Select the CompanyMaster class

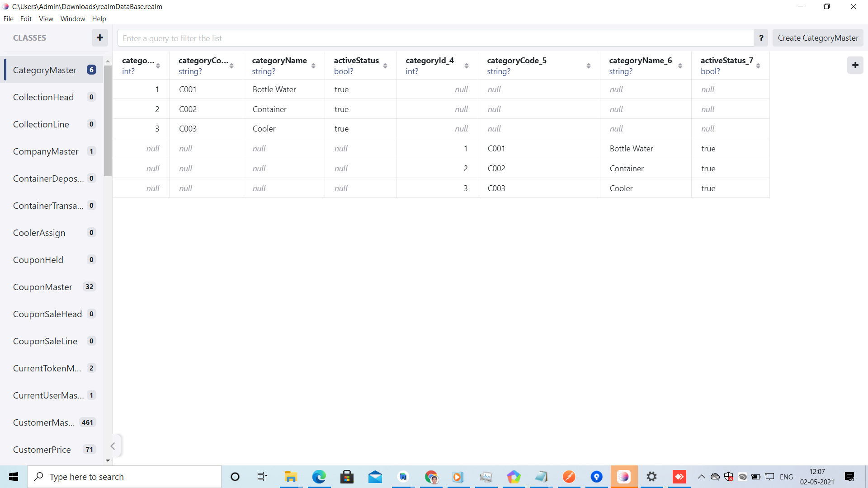tap(46, 151)
